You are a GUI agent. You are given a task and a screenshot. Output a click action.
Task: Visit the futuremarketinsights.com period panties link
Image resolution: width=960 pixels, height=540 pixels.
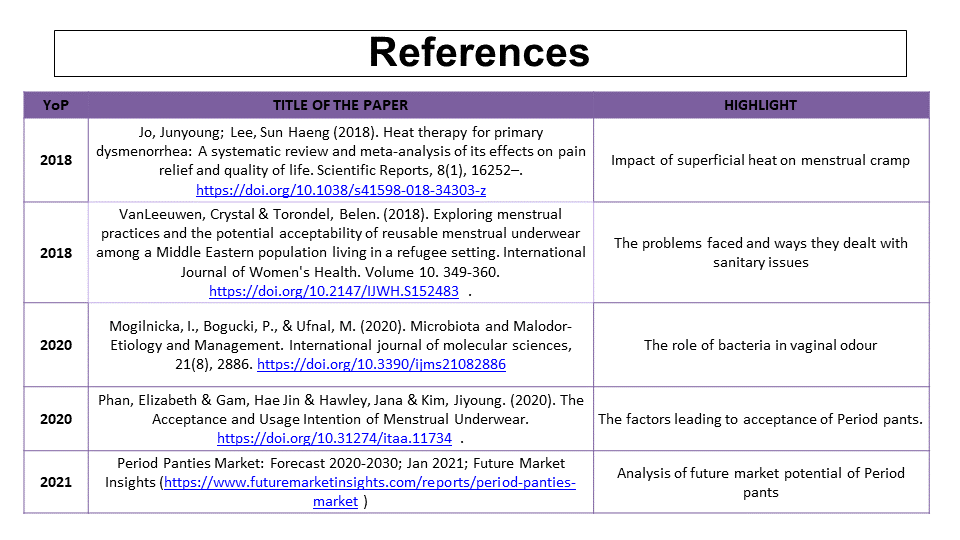click(370, 482)
